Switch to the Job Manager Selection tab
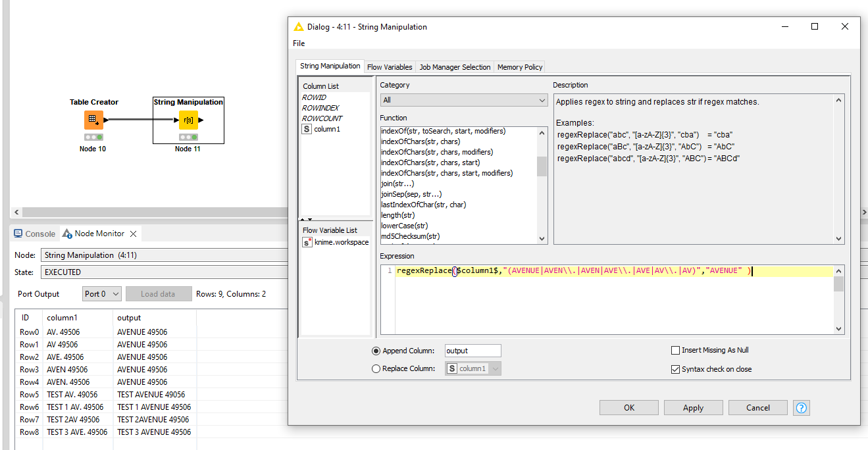The width and height of the screenshot is (868, 450). tap(455, 67)
